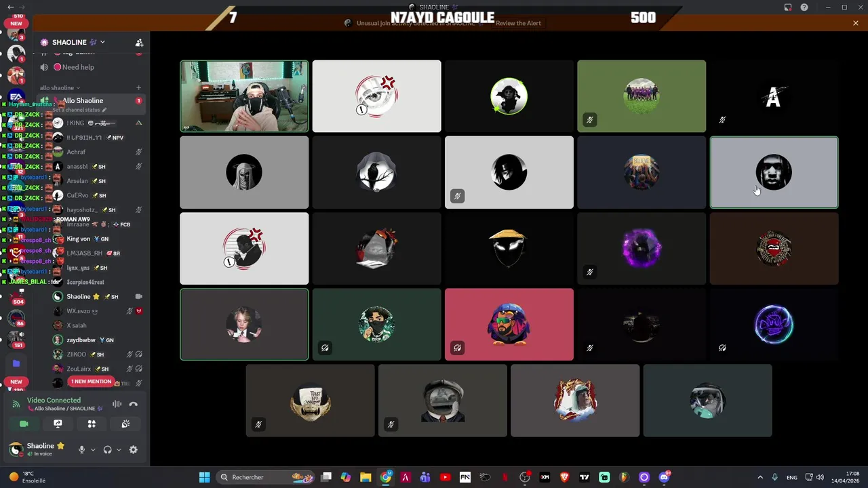Select the crow silhouette avatar tile

tap(376, 172)
